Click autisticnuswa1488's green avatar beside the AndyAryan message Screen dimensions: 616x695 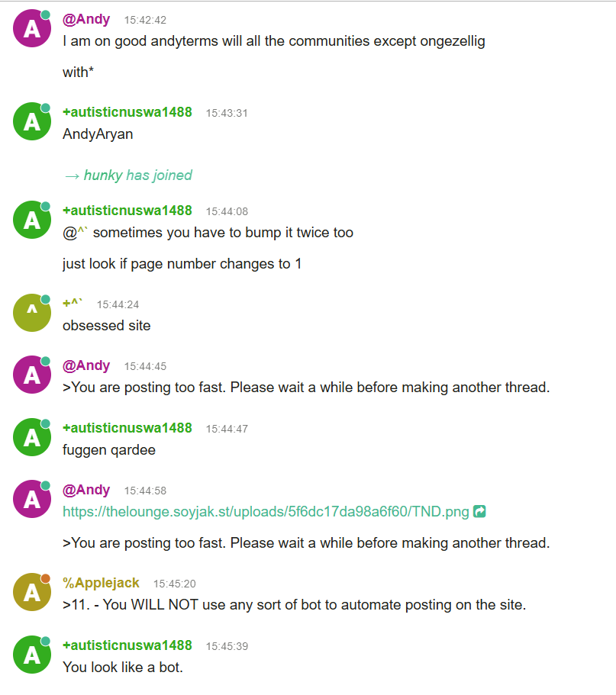[32, 122]
